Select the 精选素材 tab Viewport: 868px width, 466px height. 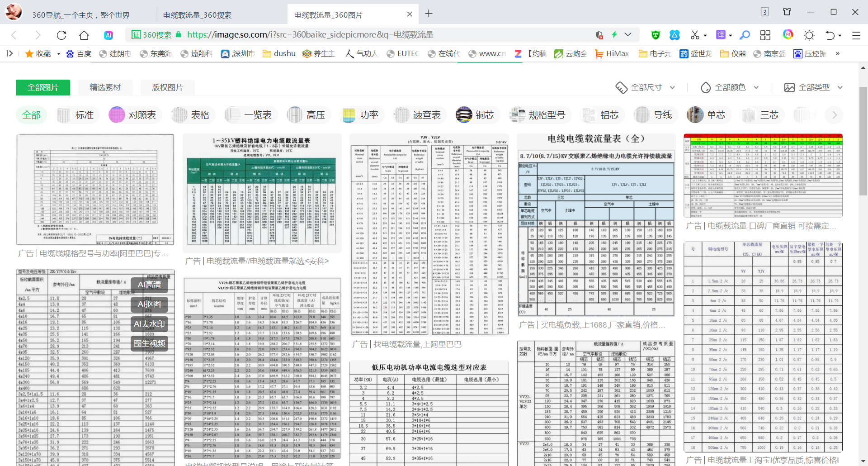tap(105, 87)
